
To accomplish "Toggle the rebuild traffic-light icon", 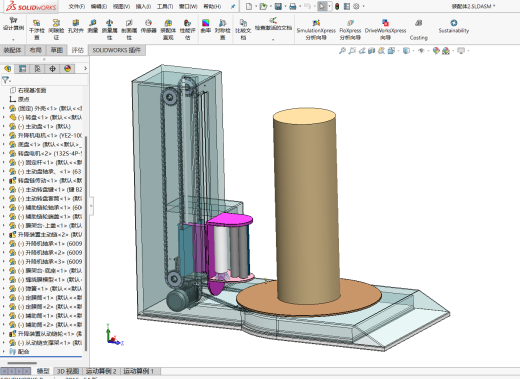I will coord(337,6).
